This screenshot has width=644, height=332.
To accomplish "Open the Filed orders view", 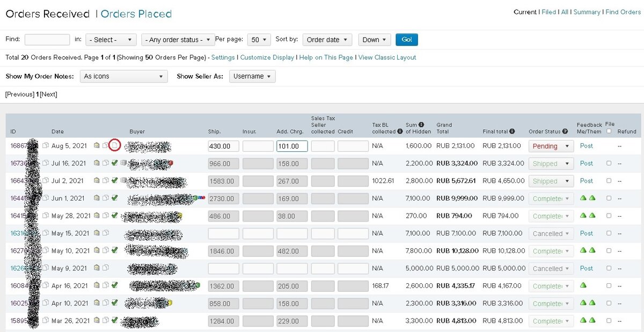I will [549, 12].
